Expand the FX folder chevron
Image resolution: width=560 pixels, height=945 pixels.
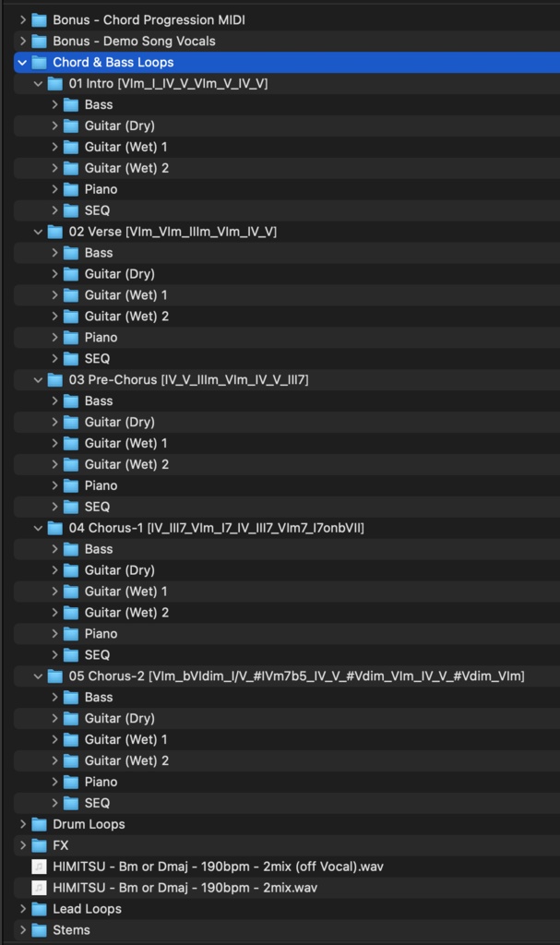coord(23,845)
